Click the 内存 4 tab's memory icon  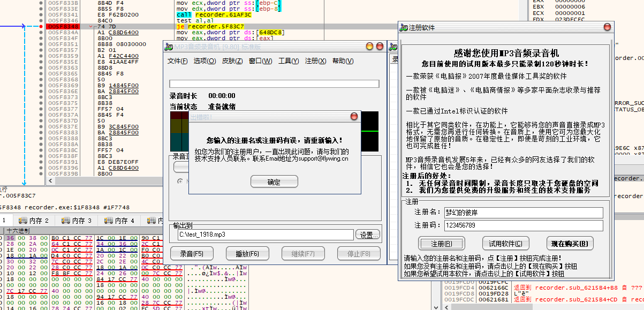coord(109,221)
